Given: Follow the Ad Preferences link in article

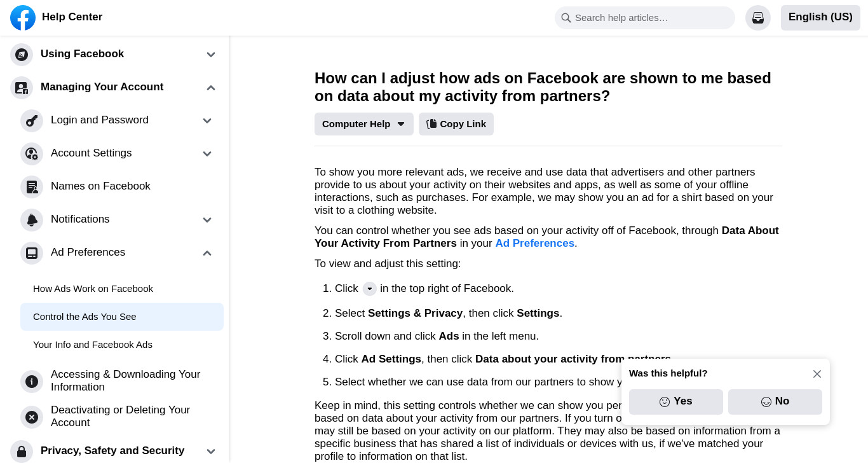Looking at the screenshot, I should pos(534,244).
